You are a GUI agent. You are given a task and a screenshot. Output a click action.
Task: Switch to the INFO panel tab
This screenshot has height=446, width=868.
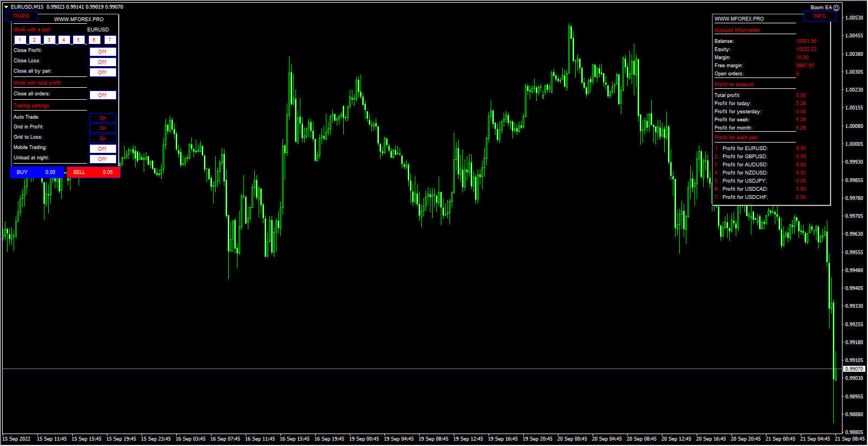(x=820, y=16)
